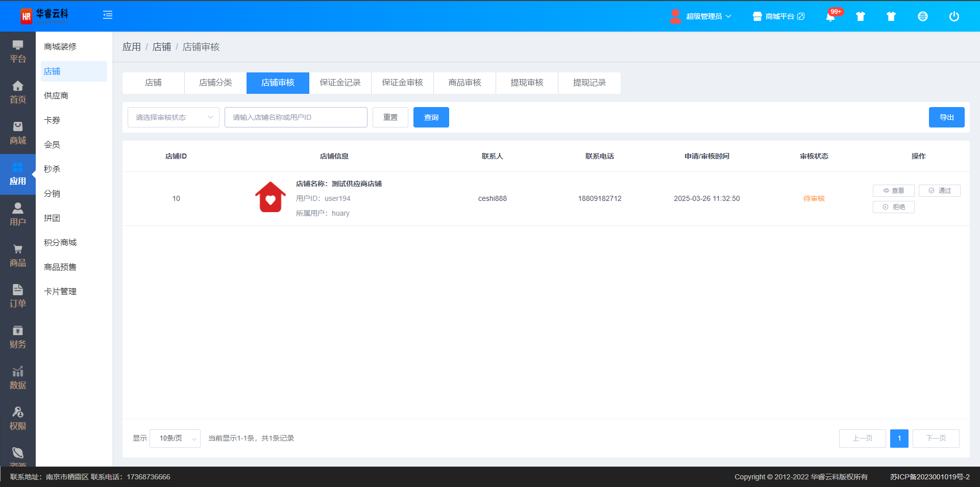Image resolution: width=980 pixels, height=487 pixels.
Task: Click the red store logo thumbnail
Action: point(270,198)
